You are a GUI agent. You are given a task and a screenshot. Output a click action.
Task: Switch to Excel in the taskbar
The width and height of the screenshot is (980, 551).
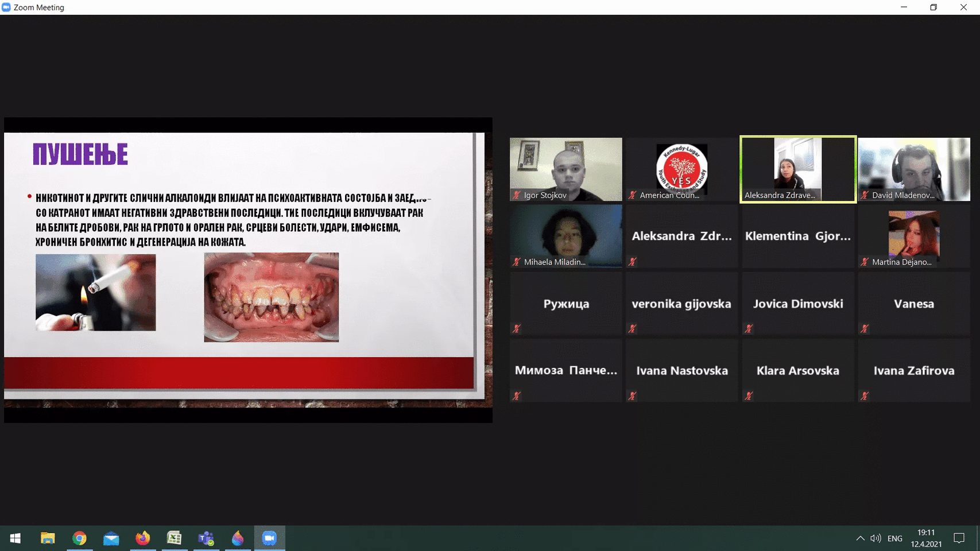point(174,538)
